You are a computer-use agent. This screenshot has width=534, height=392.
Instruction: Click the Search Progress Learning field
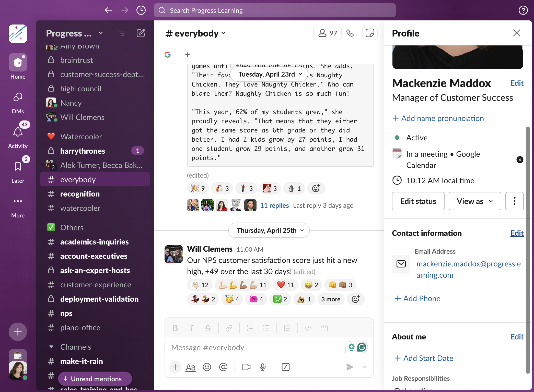275,10
